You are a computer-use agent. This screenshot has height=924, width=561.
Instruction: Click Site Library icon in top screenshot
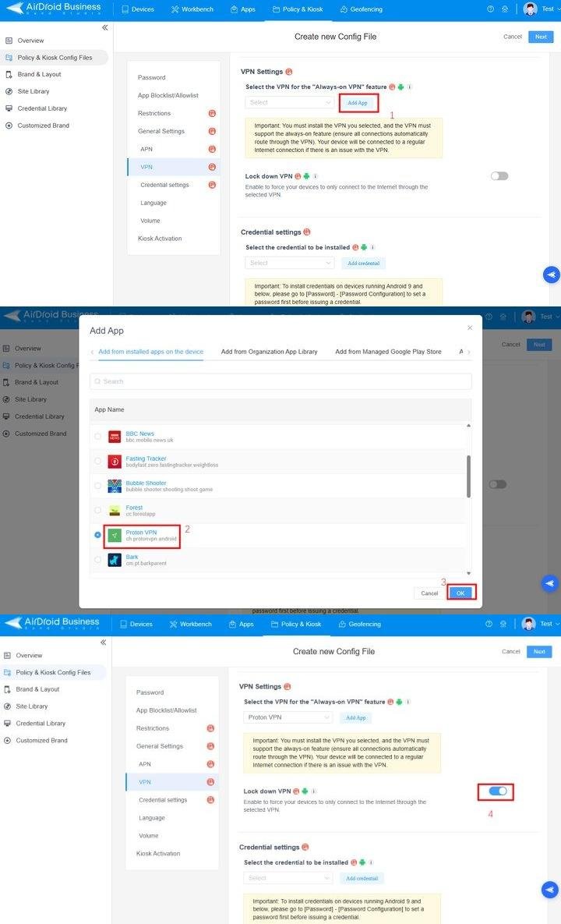pyautogui.click(x=9, y=91)
